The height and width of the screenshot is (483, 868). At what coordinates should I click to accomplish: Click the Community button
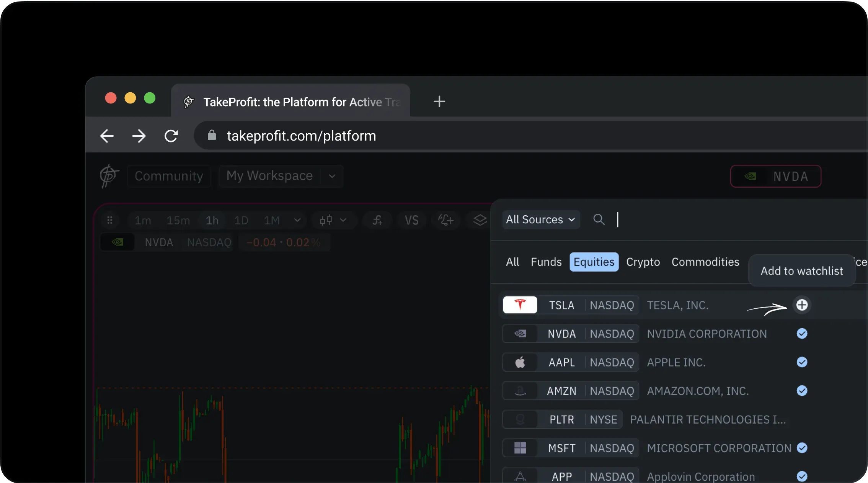169,176
